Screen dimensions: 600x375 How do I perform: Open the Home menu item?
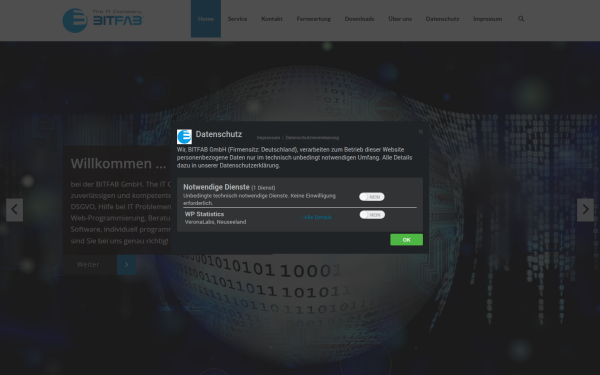(x=206, y=19)
